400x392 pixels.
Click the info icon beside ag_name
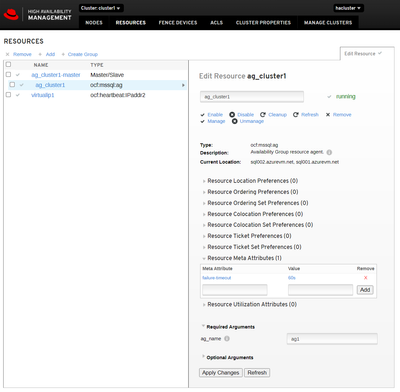coord(227,339)
